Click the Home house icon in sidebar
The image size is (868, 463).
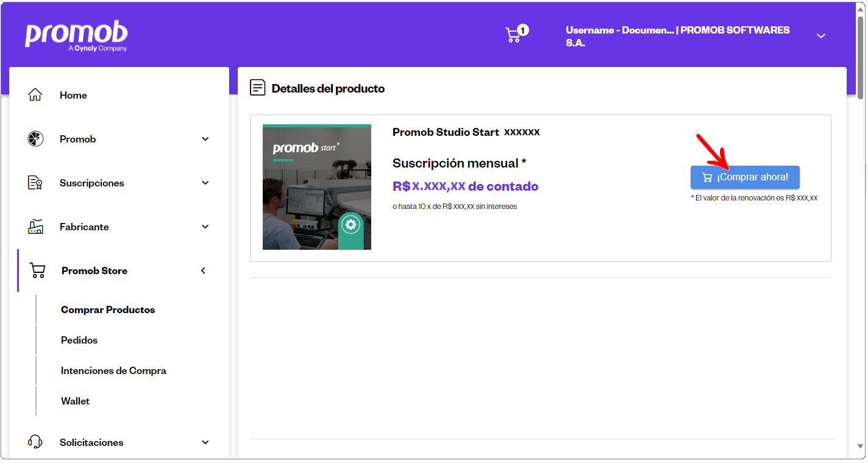(x=35, y=95)
